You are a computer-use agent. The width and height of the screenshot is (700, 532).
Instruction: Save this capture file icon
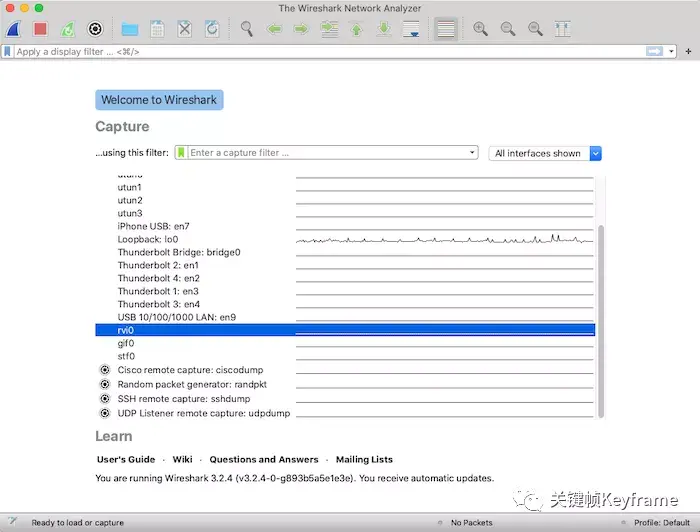[157, 29]
